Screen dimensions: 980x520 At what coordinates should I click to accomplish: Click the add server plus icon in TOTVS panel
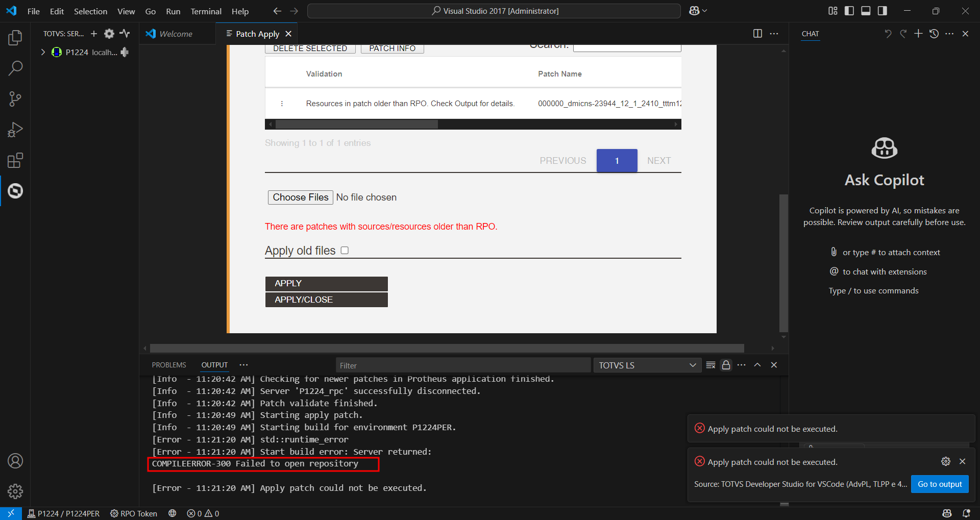(94, 34)
